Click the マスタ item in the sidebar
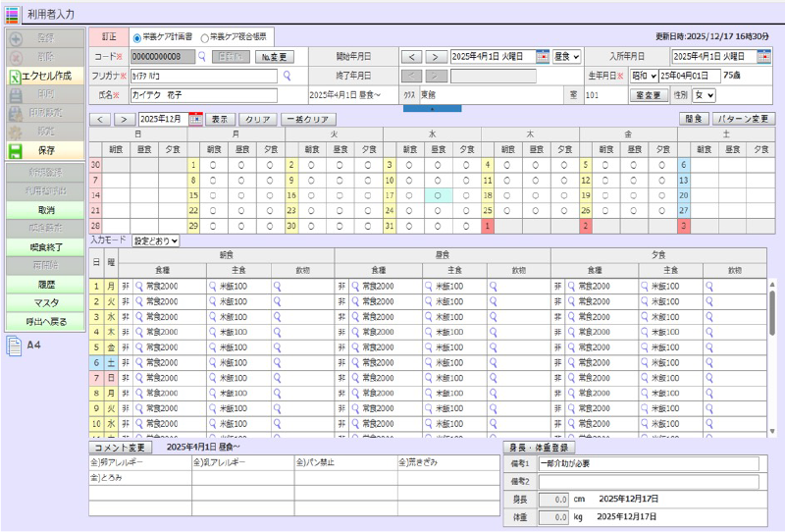Viewport: 785px width, 532px height. (x=45, y=303)
